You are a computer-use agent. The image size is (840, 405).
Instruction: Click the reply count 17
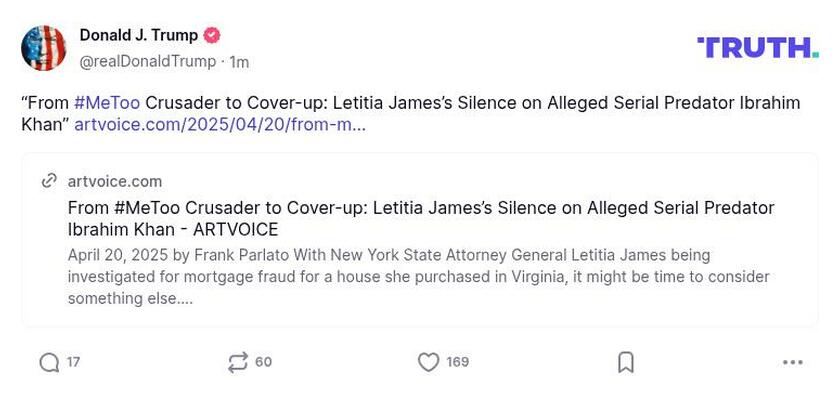[x=74, y=362]
